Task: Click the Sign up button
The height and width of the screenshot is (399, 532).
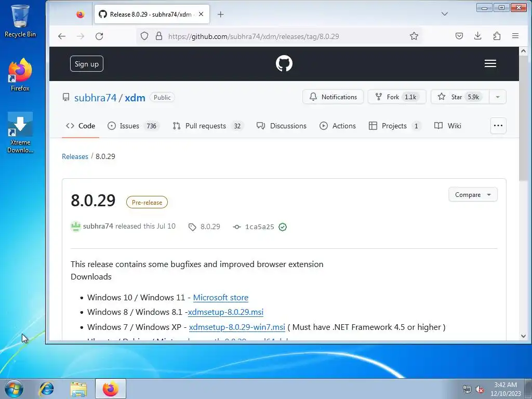Action: (x=87, y=64)
